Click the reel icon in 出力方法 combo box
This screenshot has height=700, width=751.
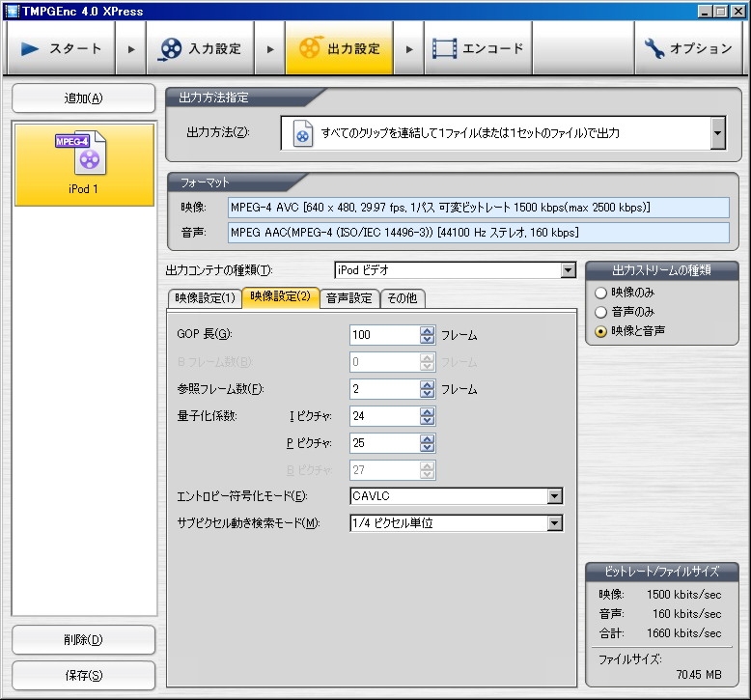303,133
